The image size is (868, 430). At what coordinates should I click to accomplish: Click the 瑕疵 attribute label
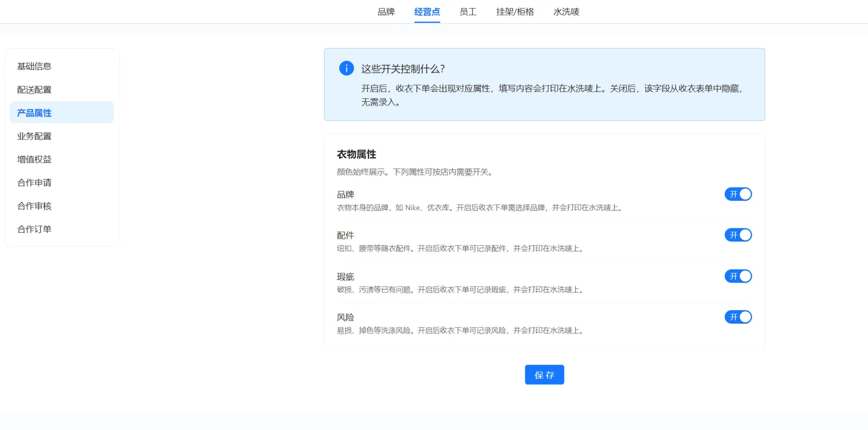[346, 277]
